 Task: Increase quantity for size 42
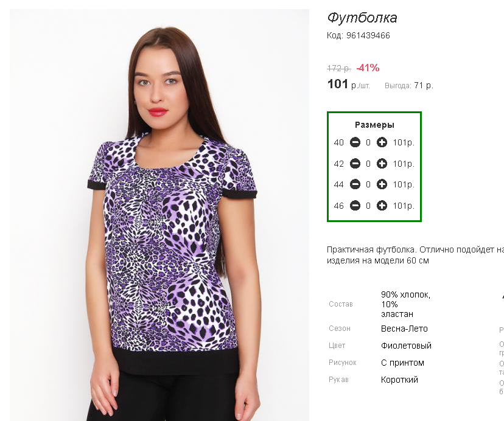382,164
